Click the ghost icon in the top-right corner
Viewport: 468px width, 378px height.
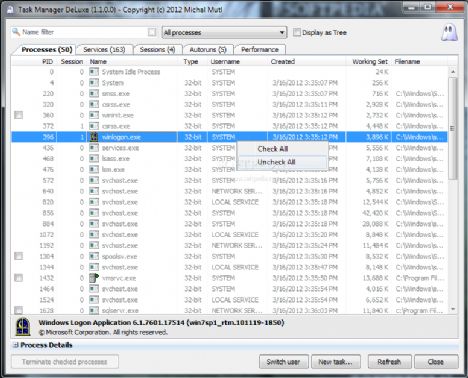click(449, 33)
